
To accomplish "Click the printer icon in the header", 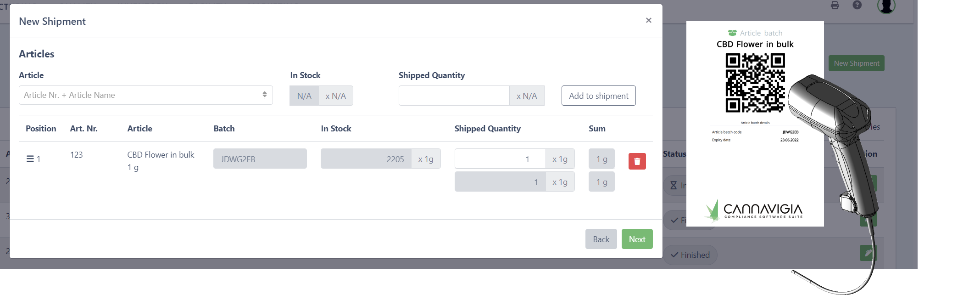I will click(835, 6).
